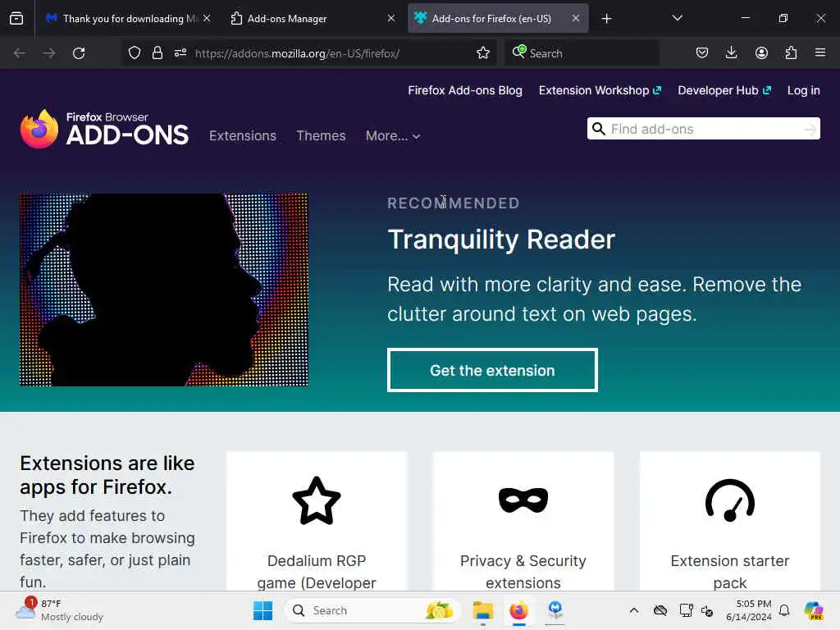
Task: Open site permissions icon in address bar
Action: [180, 52]
